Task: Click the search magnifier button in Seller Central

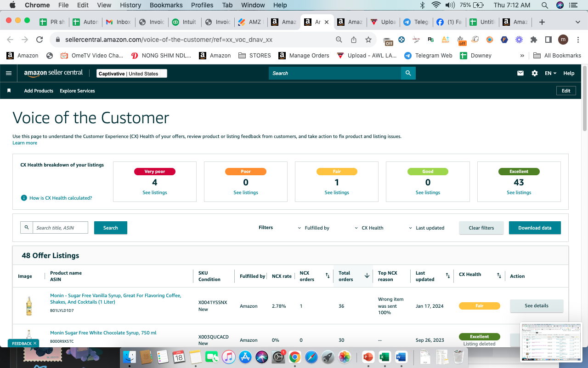Action: [408, 73]
